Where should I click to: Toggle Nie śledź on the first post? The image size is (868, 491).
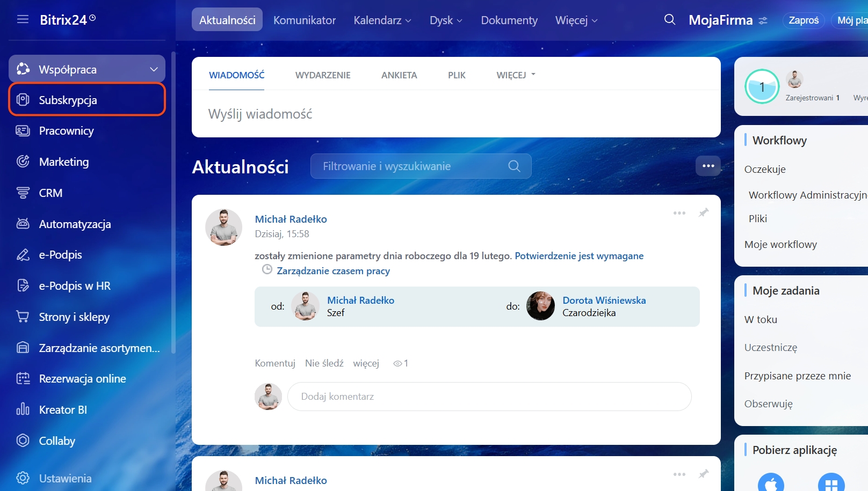(x=324, y=363)
